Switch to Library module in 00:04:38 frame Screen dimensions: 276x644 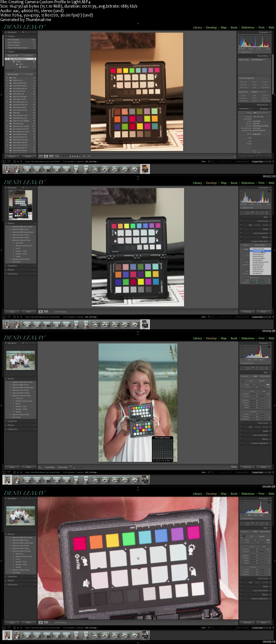(x=197, y=183)
